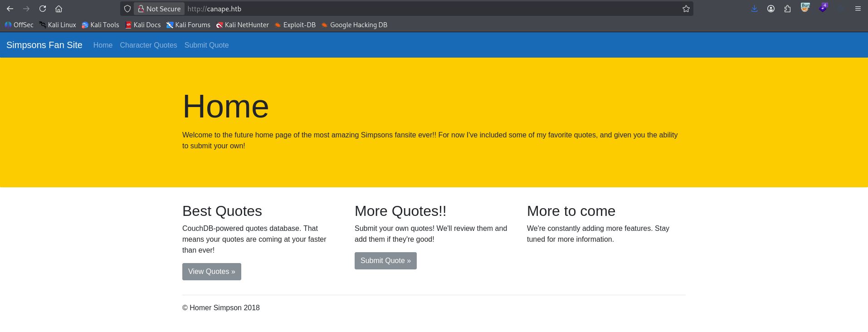
Task: Click the 'Submit your own quotes!' paragraph
Action: (431, 234)
